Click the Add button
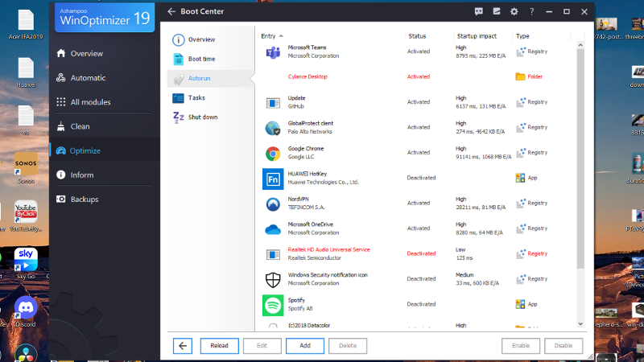 click(x=305, y=346)
